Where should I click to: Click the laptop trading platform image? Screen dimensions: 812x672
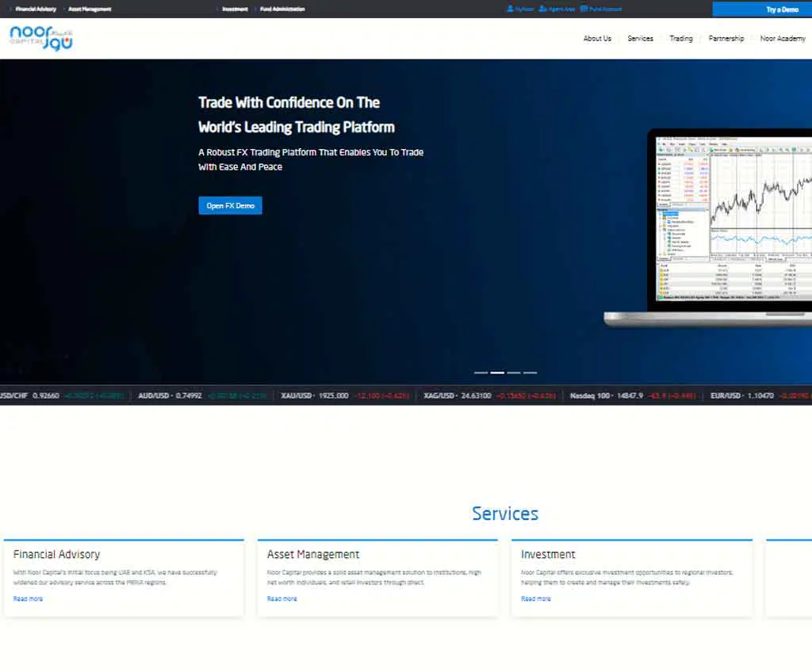tap(708, 227)
